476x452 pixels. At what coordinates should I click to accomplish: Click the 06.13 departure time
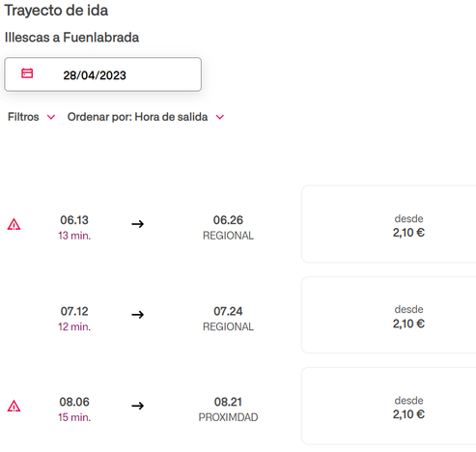74,220
